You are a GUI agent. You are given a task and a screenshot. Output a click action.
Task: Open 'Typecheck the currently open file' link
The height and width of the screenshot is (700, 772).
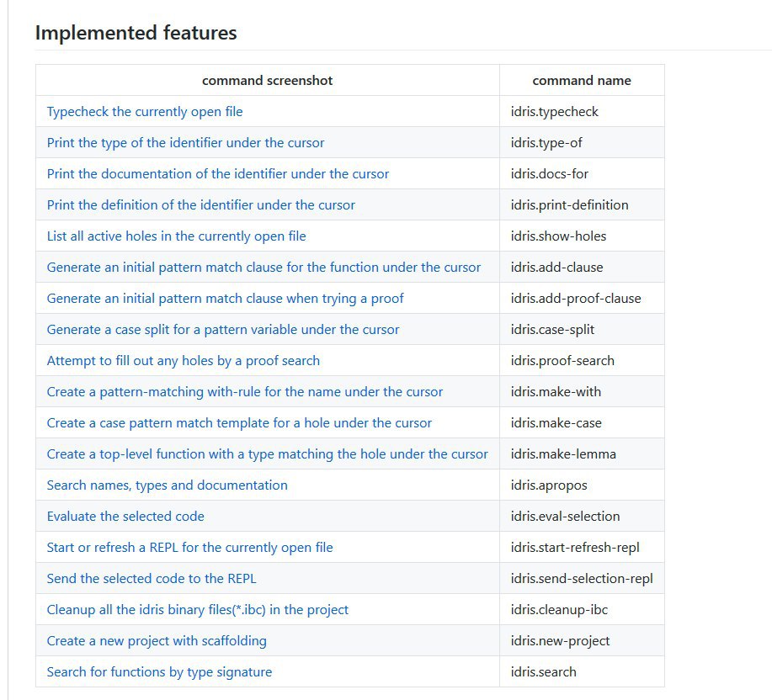point(145,112)
